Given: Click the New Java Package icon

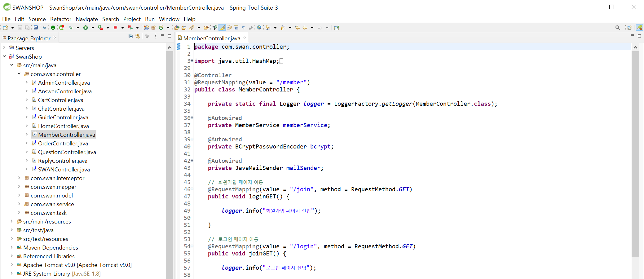Looking at the screenshot, I should tap(153, 28).
